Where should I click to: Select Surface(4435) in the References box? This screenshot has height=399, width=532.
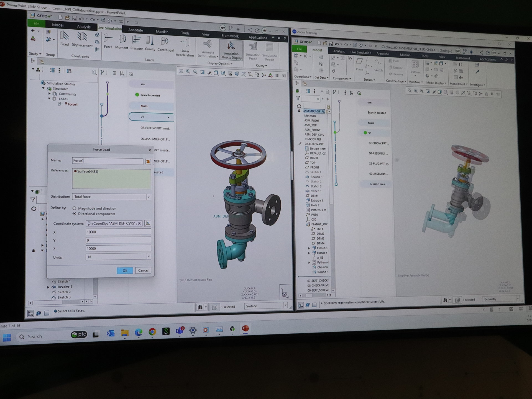[x=88, y=171]
